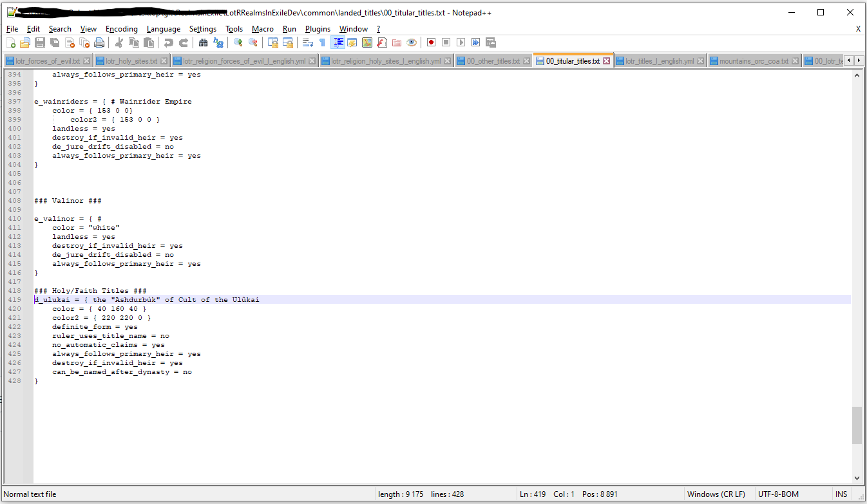Click the Close All toolbar icon
Viewport: 867px width, 504px height.
[x=84, y=42]
